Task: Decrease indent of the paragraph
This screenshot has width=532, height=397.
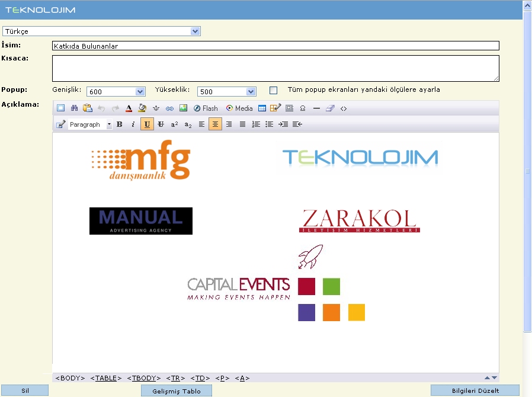Action: 297,124
